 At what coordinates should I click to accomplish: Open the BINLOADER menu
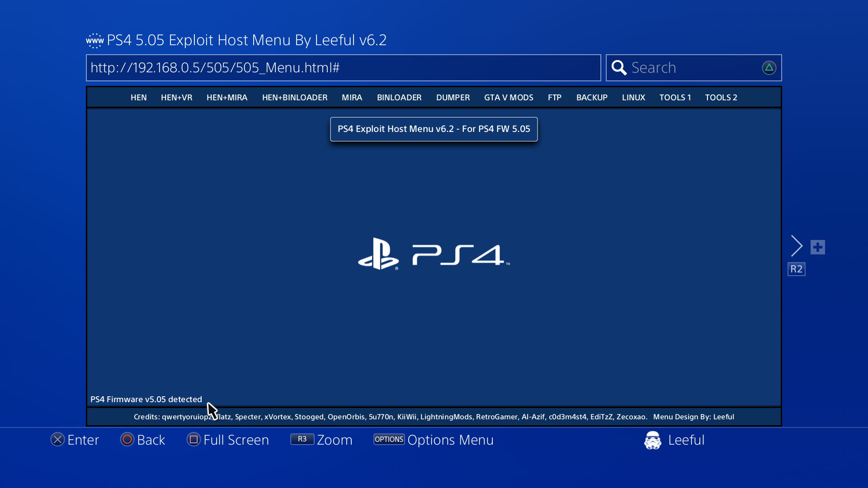[x=399, y=98]
